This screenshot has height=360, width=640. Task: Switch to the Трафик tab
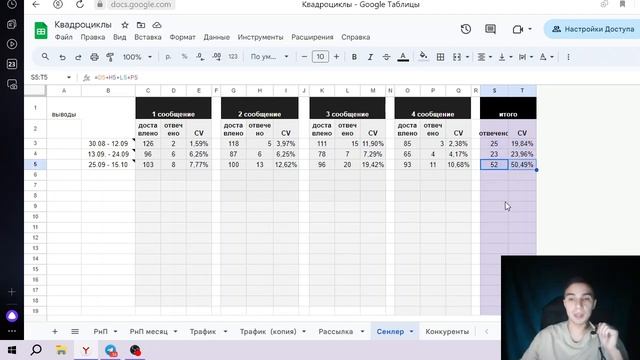click(203, 331)
